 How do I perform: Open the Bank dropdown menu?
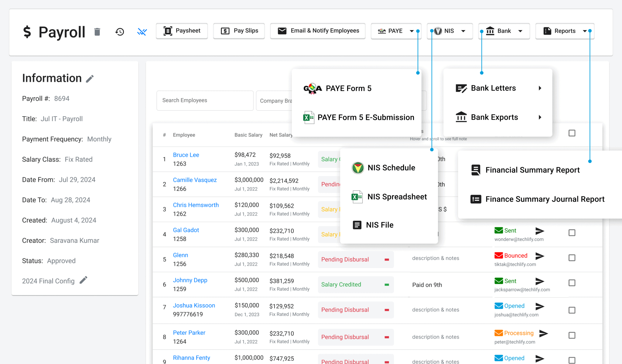pyautogui.click(x=504, y=31)
